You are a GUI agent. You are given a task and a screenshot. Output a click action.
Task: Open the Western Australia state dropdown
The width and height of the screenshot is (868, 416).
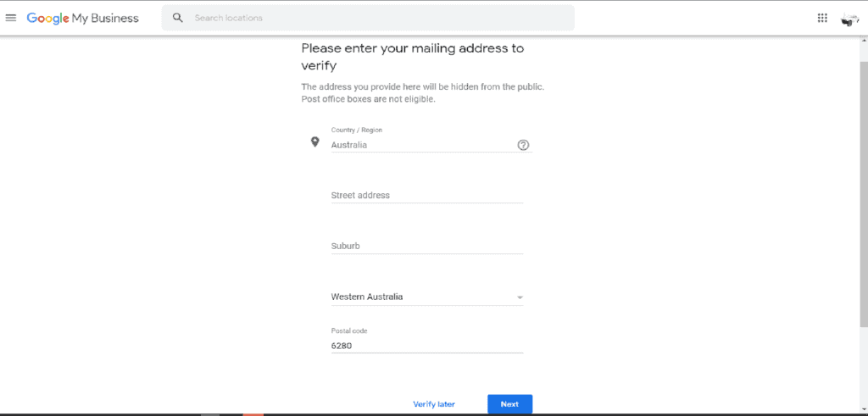pos(427,297)
